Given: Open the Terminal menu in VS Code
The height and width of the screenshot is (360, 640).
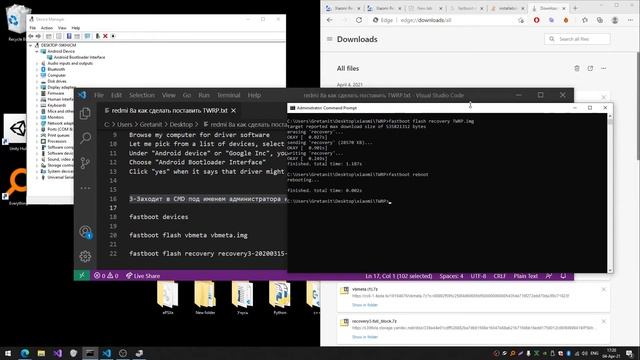Looking at the screenshot, I should pyautogui.click(x=229, y=95).
